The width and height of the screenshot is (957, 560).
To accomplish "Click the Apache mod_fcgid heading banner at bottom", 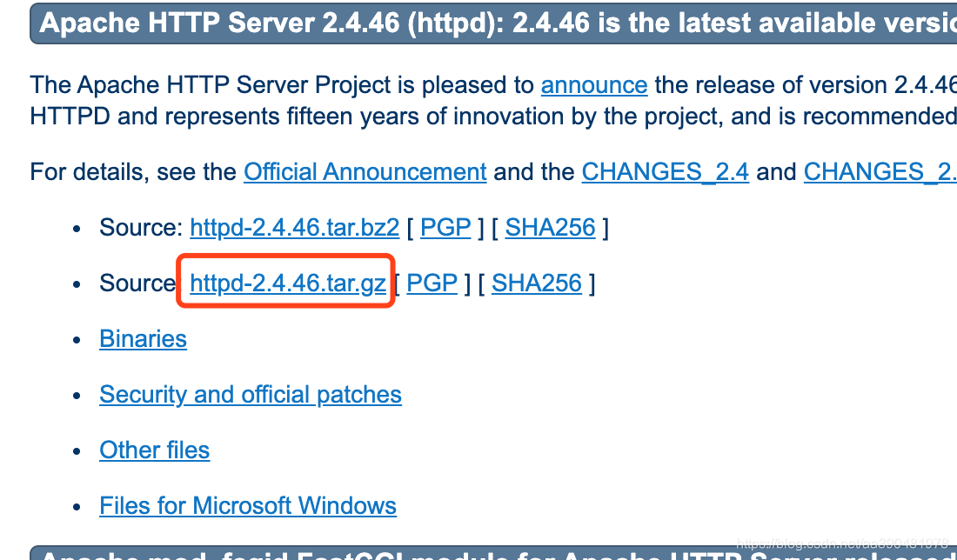I will pos(493,553).
